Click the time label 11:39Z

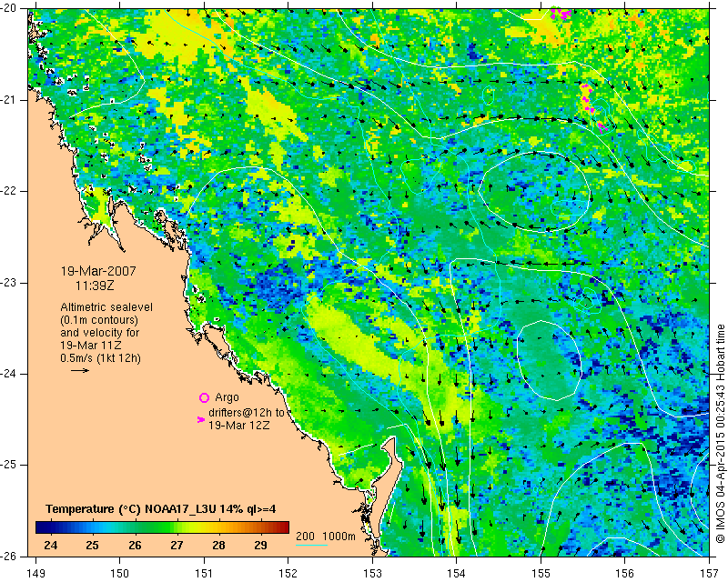coord(95,286)
